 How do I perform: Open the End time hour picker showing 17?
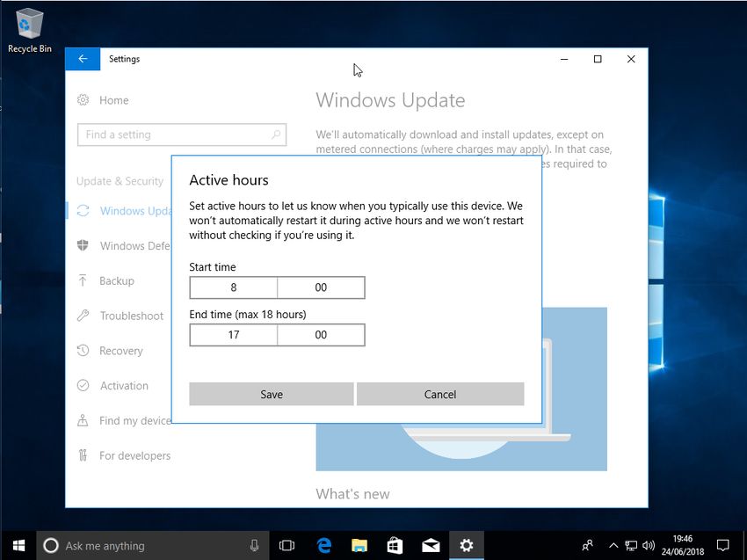[234, 335]
